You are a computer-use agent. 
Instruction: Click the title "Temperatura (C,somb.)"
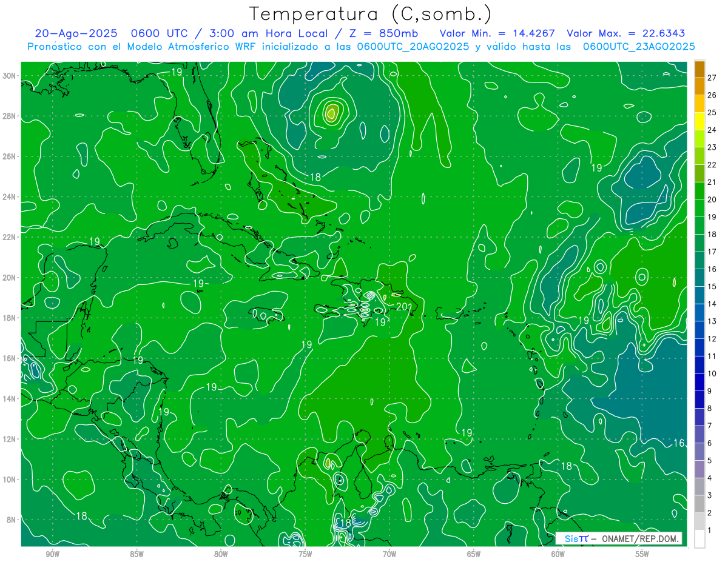371,15
